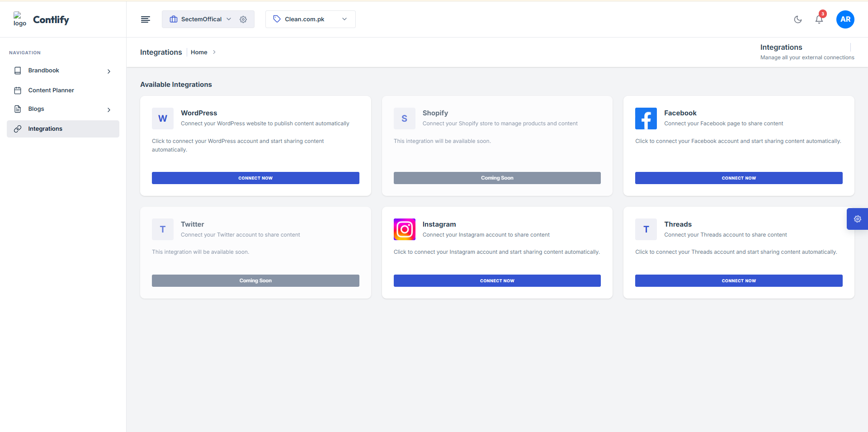Open the Facebook integration icon
This screenshot has height=432, width=868.
646,119
